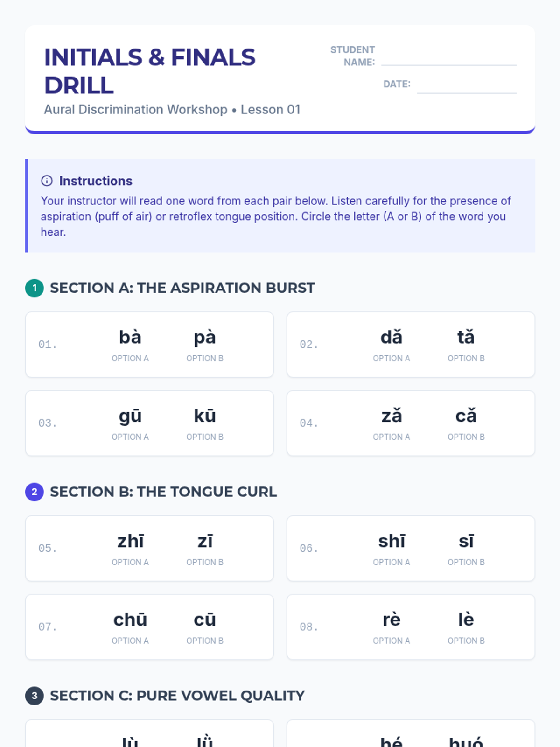
Task: Select sī option in question 06
Action: point(466,548)
